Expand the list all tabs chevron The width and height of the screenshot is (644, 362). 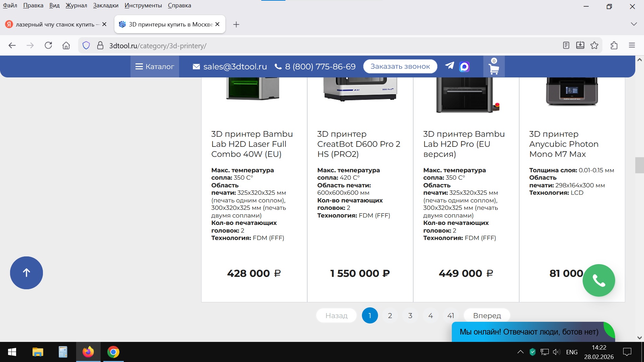click(x=634, y=24)
